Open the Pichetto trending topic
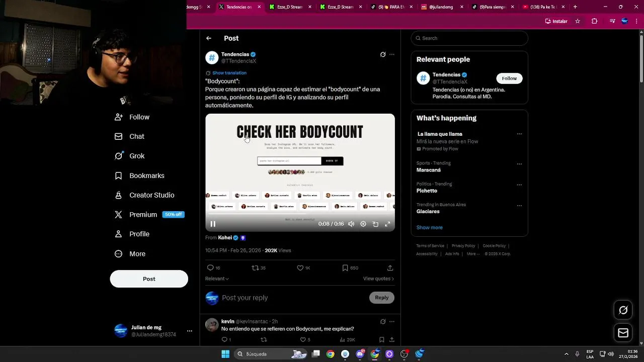644x362 pixels. (x=427, y=191)
